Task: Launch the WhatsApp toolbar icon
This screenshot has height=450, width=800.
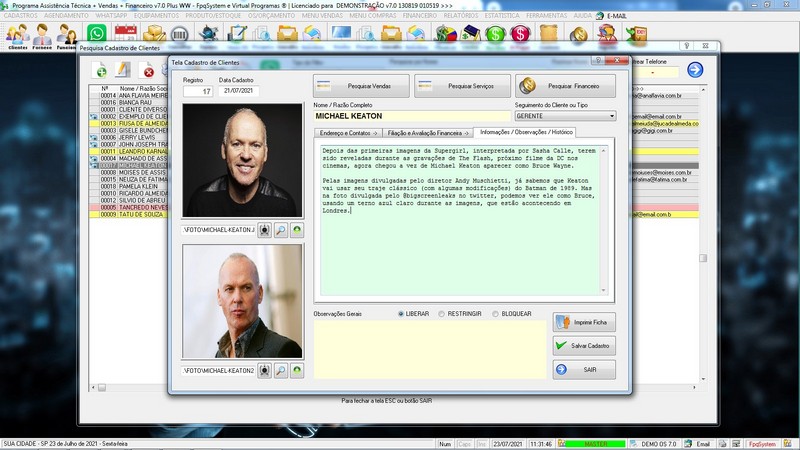Action: pyautogui.click(x=96, y=34)
